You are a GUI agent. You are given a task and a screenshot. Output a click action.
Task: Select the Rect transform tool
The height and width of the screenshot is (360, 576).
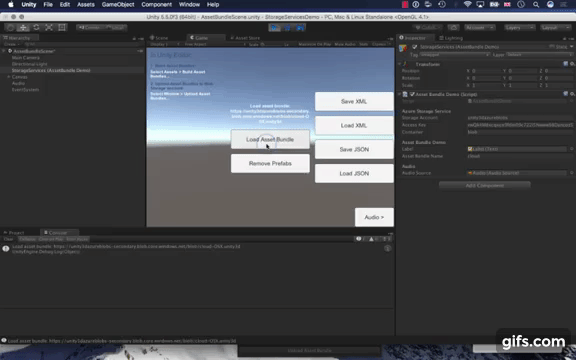(x=62, y=28)
